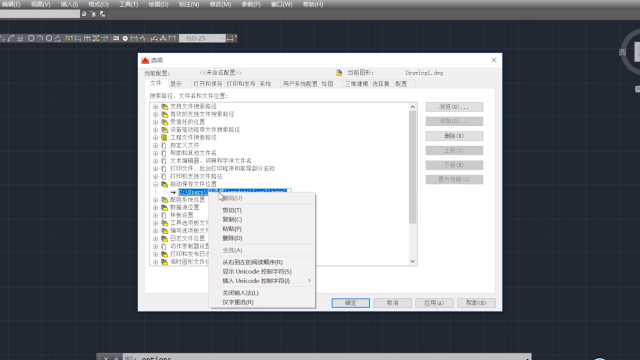The image size is (640, 360).
Task: Click the angular dimension icon in dimension toolbar
Action: coord(58,38)
